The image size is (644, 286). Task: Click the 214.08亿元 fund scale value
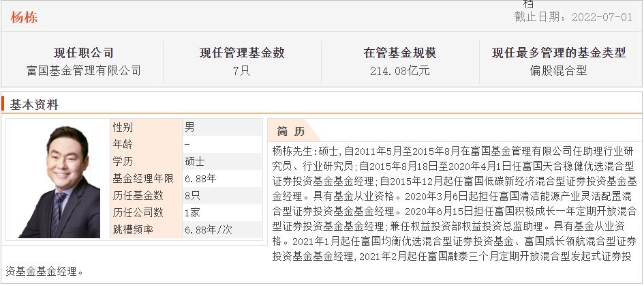click(399, 71)
